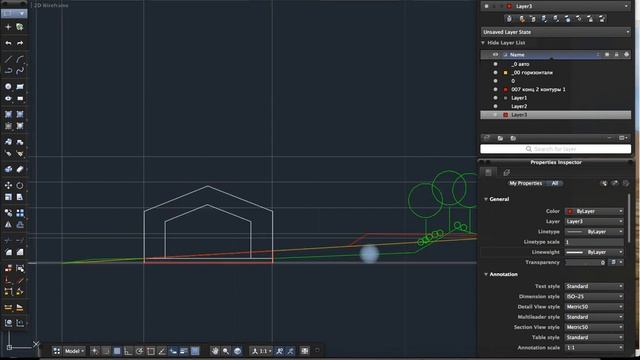Image resolution: width=640 pixels, height=360 pixels.
Task: Click red color swatch of Layer3 row
Action: click(x=505, y=115)
